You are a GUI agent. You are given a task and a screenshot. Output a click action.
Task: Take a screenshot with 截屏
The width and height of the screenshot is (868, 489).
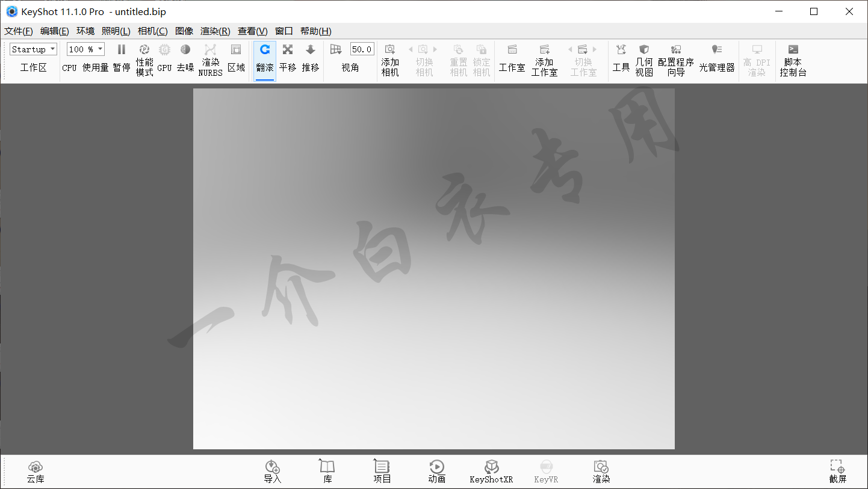point(837,471)
